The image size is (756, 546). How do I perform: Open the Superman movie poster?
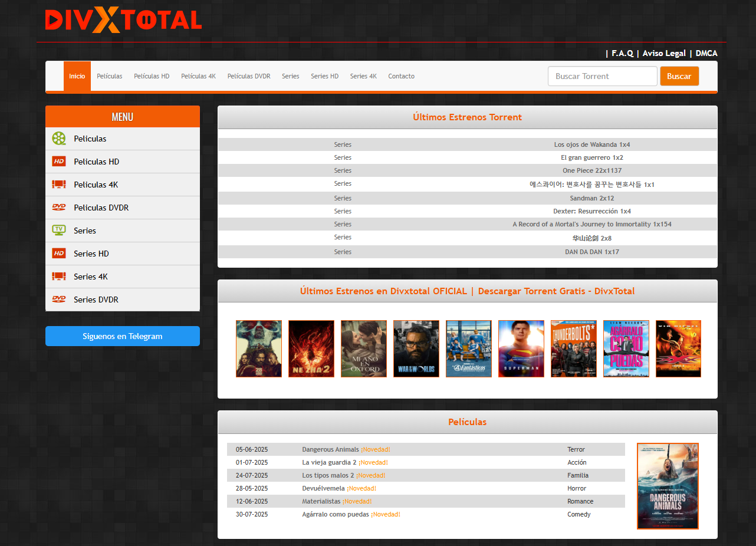[521, 348]
